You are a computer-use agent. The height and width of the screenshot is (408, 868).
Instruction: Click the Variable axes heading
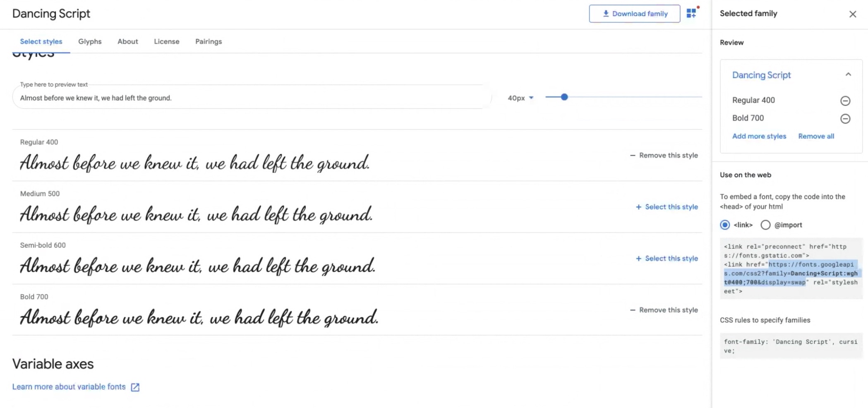click(x=53, y=364)
